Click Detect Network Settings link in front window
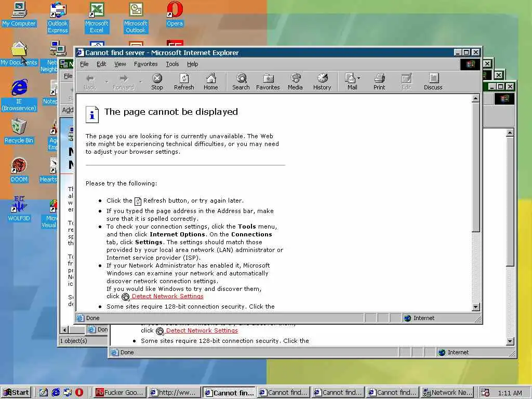Image resolution: width=532 pixels, height=399 pixels. coord(168,296)
